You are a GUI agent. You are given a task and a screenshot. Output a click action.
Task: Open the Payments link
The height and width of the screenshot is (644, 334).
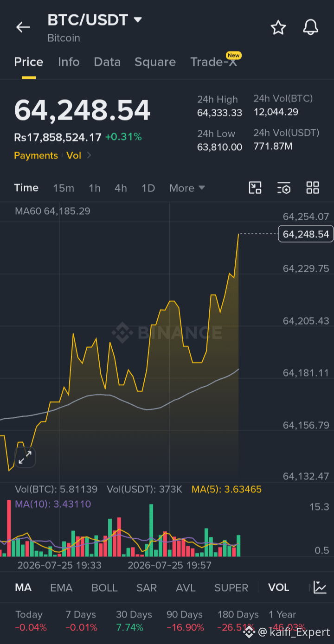click(x=36, y=155)
